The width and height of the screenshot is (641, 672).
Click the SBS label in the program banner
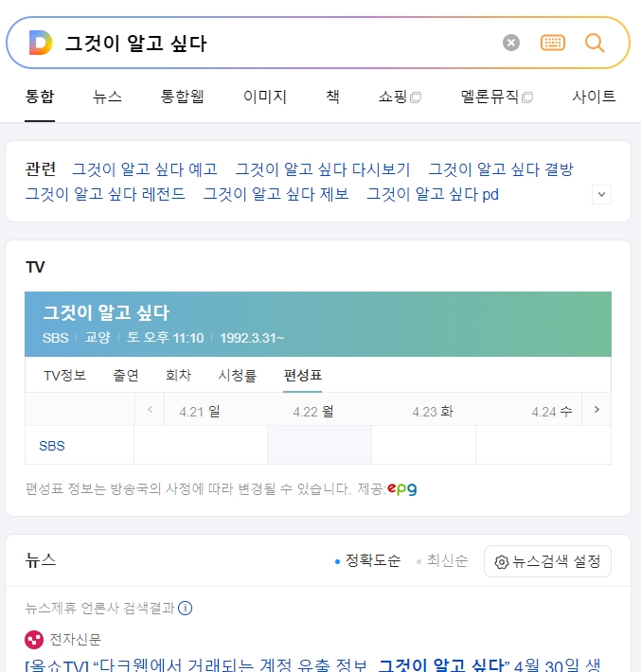coord(56,338)
